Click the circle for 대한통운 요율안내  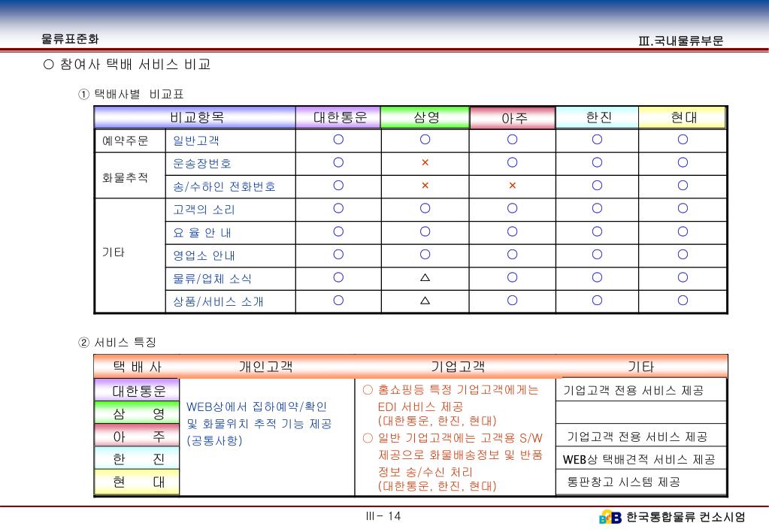[x=338, y=231]
